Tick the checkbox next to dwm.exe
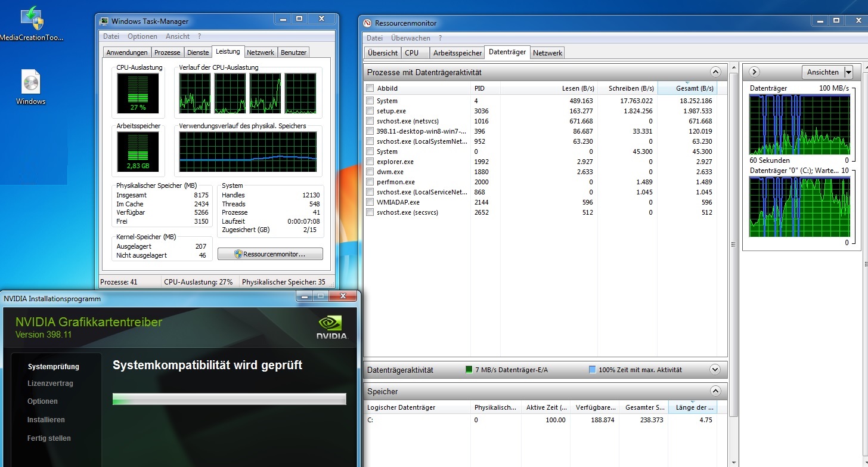The image size is (868, 467). tap(370, 172)
